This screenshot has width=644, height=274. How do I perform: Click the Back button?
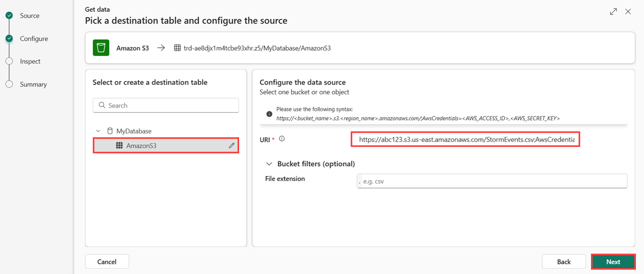564,262
